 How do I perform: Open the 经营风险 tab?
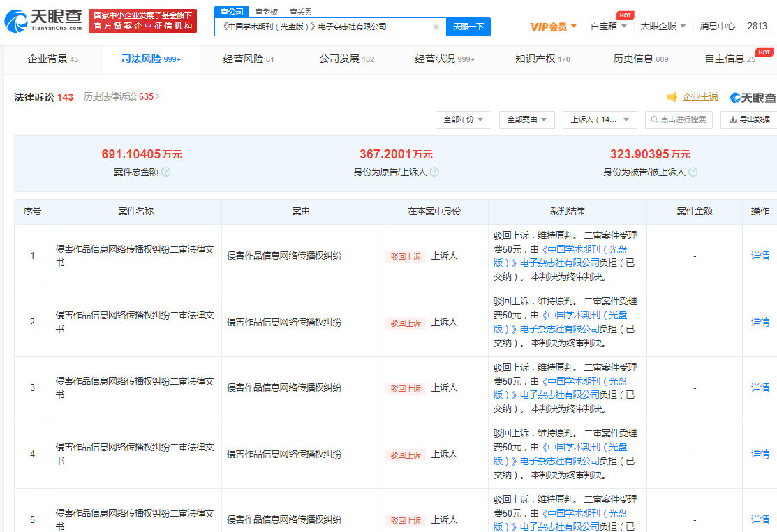pyautogui.click(x=249, y=59)
